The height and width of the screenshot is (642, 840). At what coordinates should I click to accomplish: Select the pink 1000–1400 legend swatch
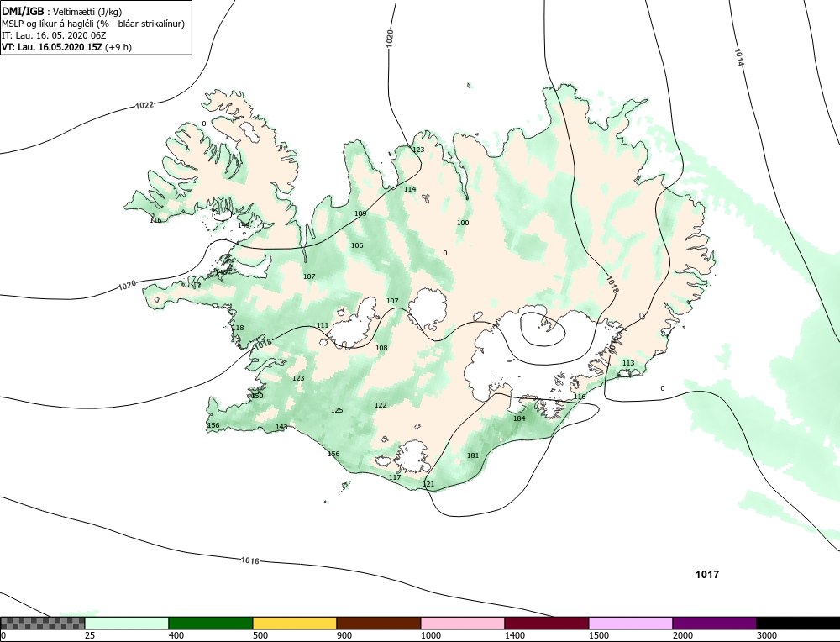tap(463, 623)
